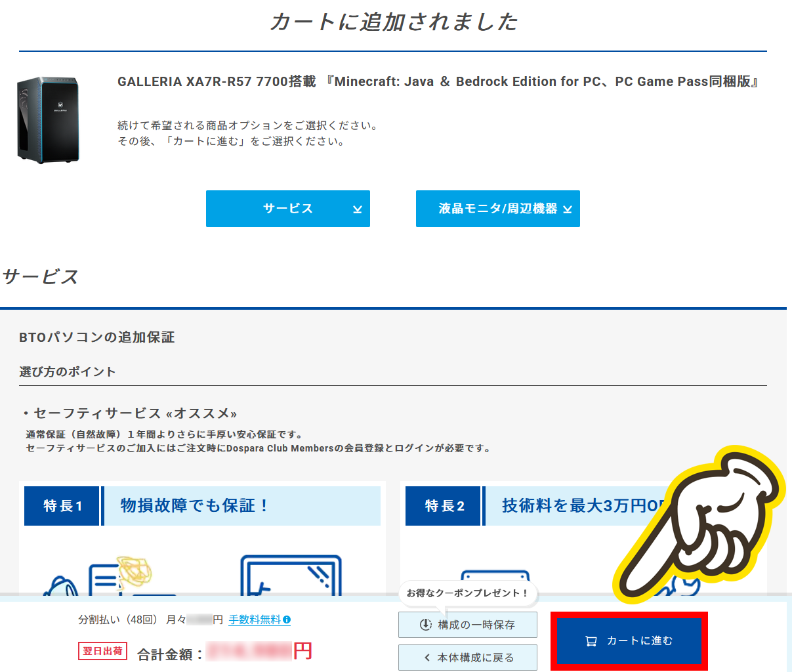792x672 pixels.
Task: Click the down arrow on 液晶モニタ/周辺機器 button
Action: (x=568, y=209)
